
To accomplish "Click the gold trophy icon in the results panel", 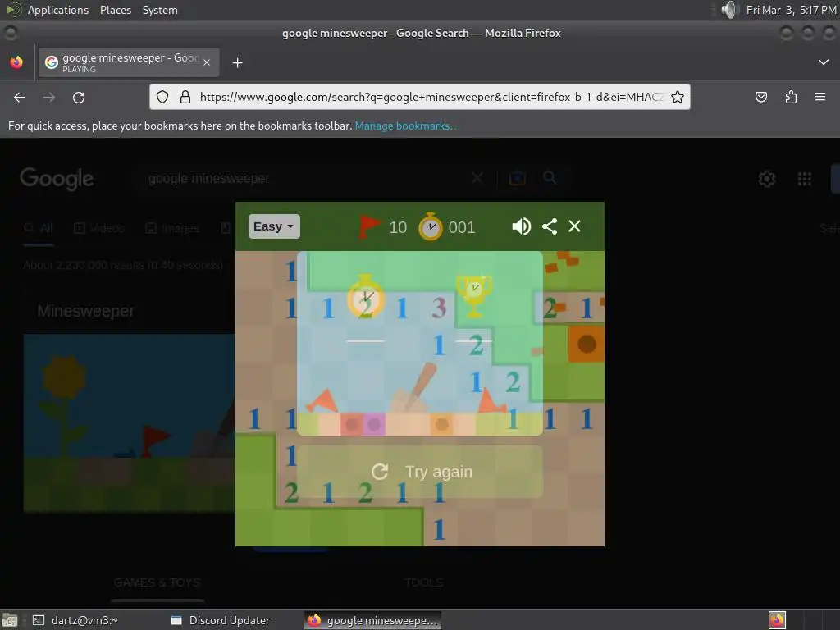I will pyautogui.click(x=474, y=295).
